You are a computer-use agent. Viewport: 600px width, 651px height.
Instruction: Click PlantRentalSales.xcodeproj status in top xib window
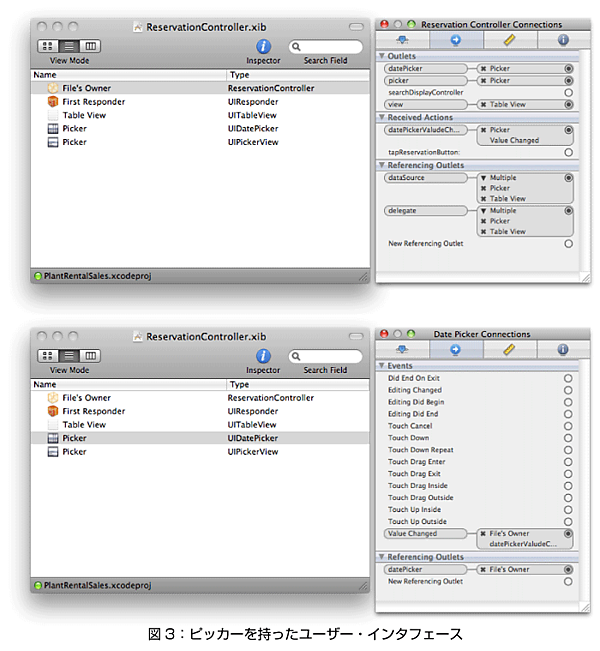93,276
